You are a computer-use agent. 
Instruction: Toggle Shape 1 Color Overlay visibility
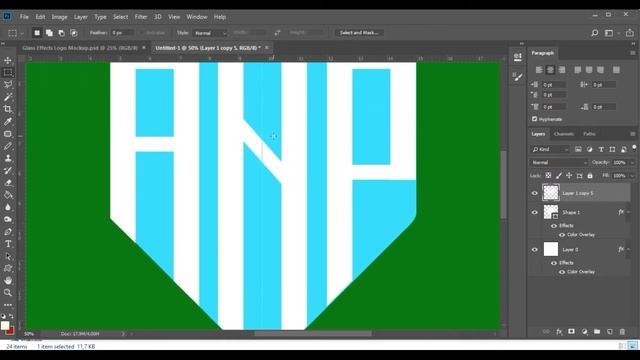[562, 235]
